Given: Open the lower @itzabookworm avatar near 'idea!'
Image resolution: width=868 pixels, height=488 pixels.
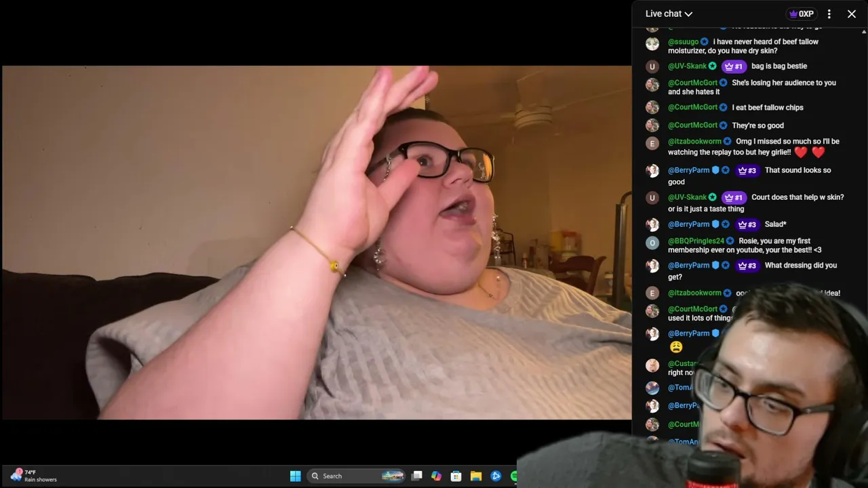Looking at the screenshot, I should [652, 293].
